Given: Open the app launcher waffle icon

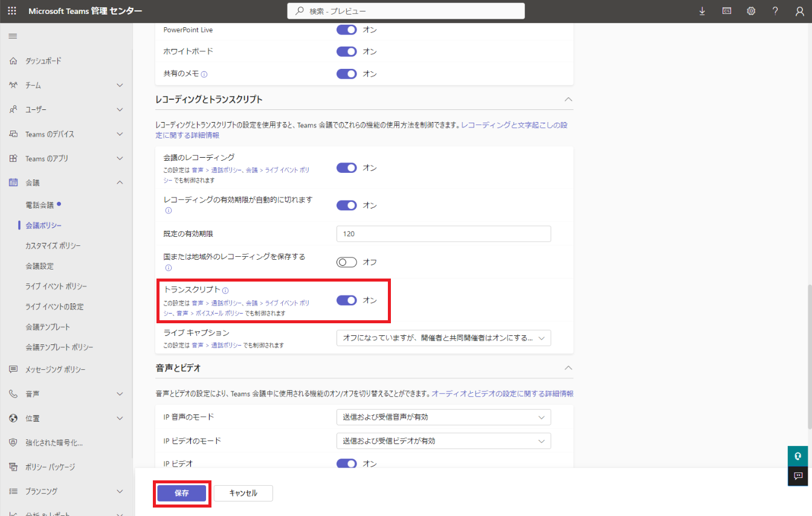Looking at the screenshot, I should tap(12, 11).
